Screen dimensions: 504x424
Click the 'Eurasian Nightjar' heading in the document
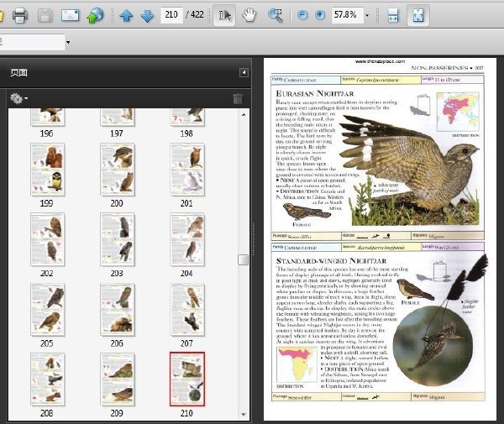click(315, 93)
